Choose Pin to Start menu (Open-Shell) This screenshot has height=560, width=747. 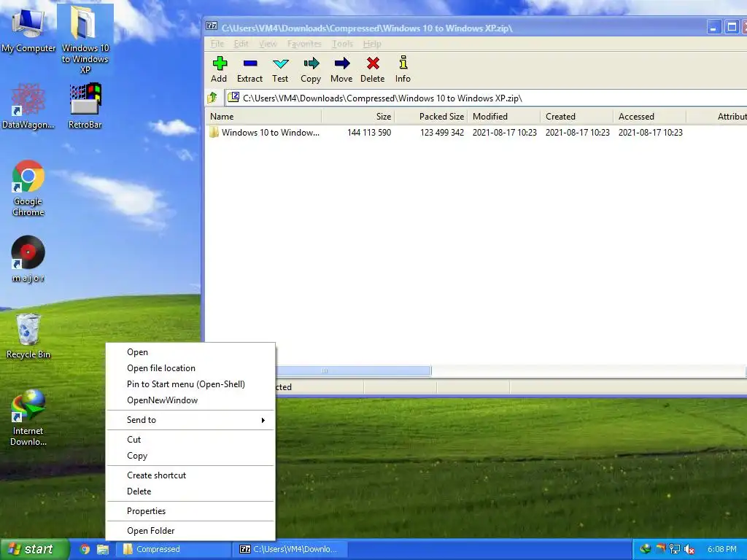190,384
